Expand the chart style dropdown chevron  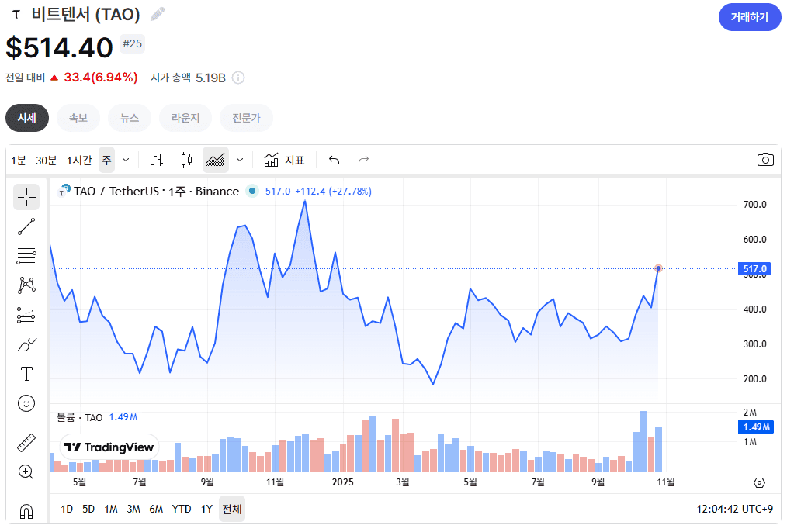click(x=240, y=160)
